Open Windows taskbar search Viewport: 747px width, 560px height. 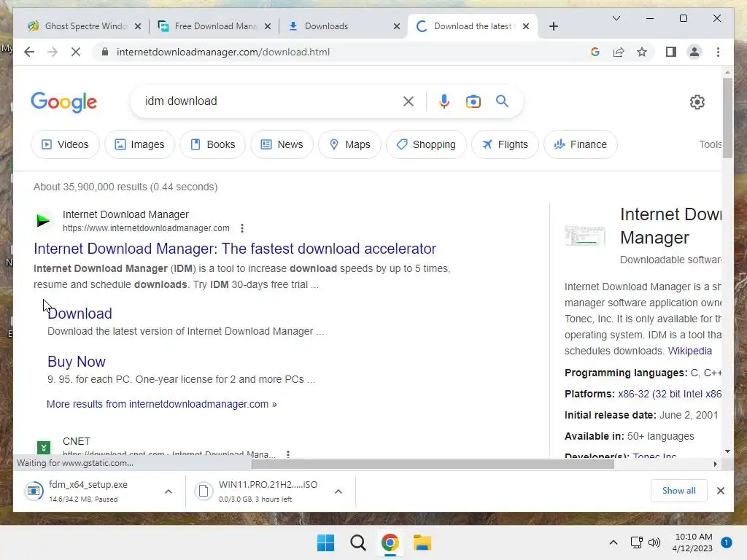click(357, 542)
